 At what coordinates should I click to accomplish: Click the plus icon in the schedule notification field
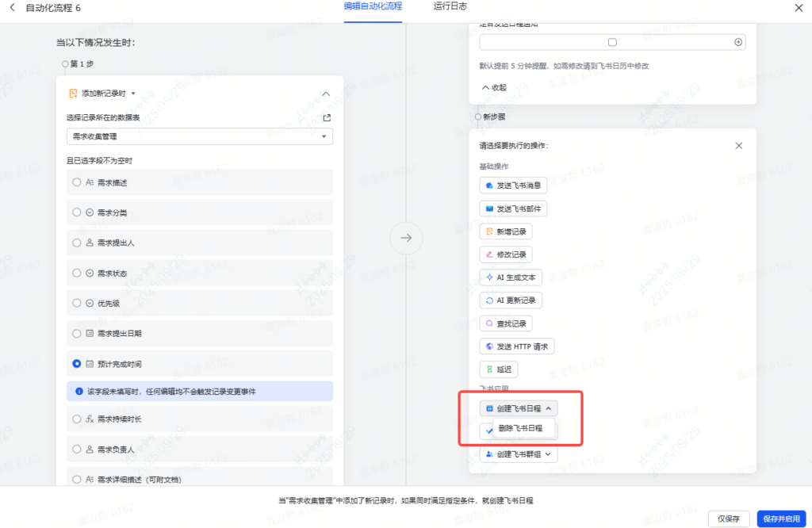[x=738, y=42]
